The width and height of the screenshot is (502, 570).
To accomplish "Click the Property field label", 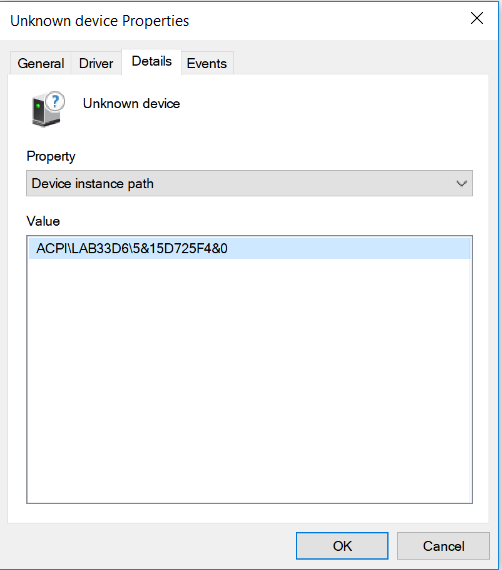I will pyautogui.click(x=51, y=157).
